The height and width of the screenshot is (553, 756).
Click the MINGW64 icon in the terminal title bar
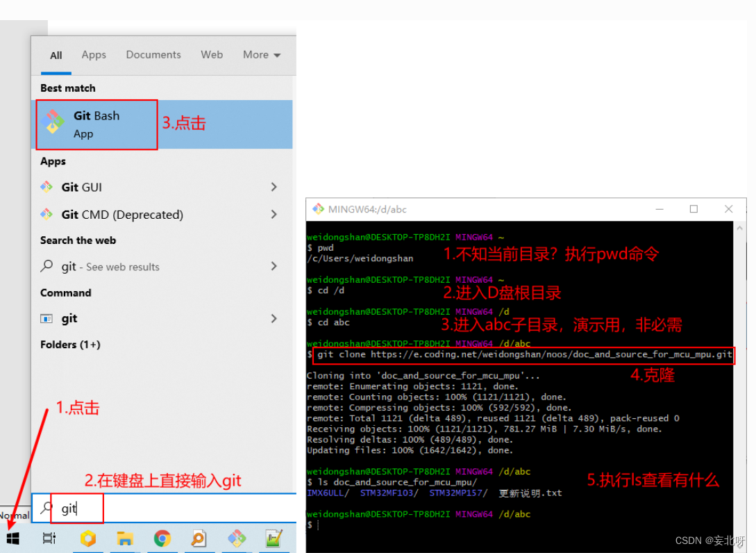319,208
